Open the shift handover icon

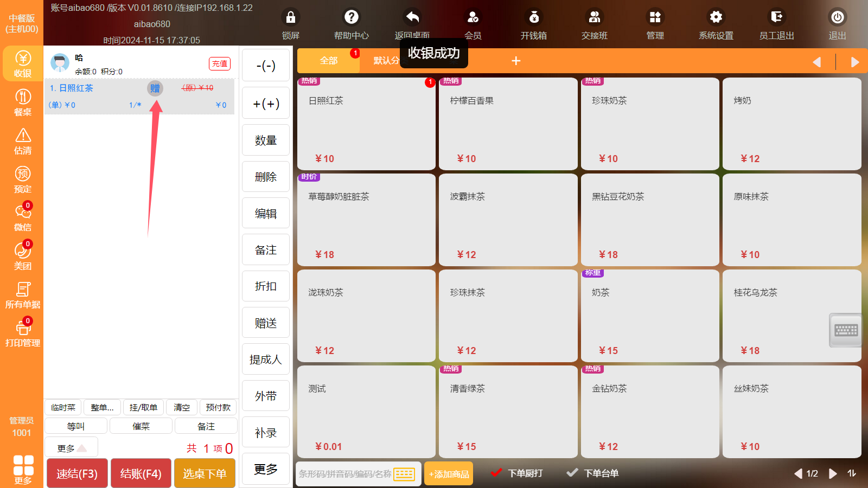click(595, 18)
